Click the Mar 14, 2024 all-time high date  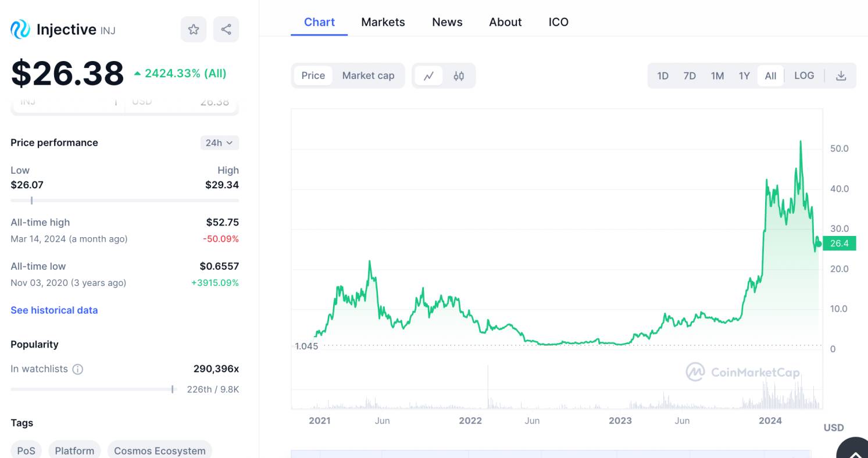(x=69, y=239)
